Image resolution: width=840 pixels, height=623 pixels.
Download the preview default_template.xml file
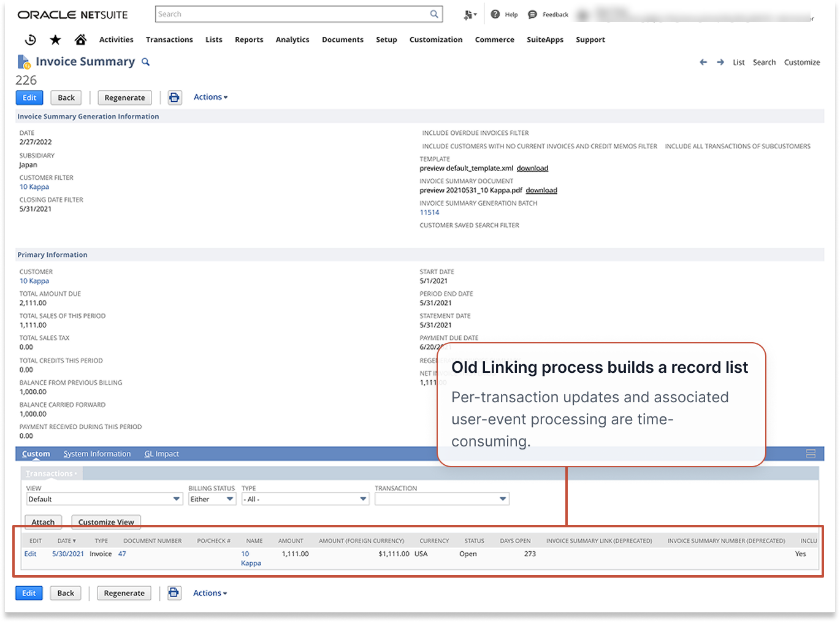(532, 168)
